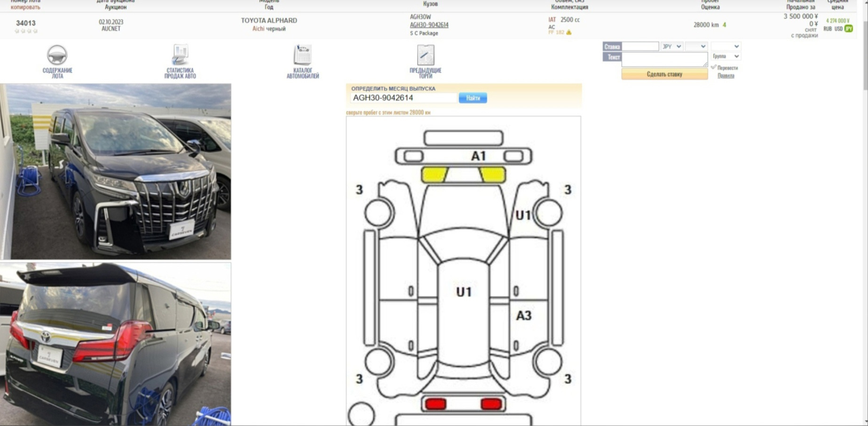Screen dimensions: 868x426
Task: Open the Содержание лота steering wheel icon
Action: click(x=57, y=56)
